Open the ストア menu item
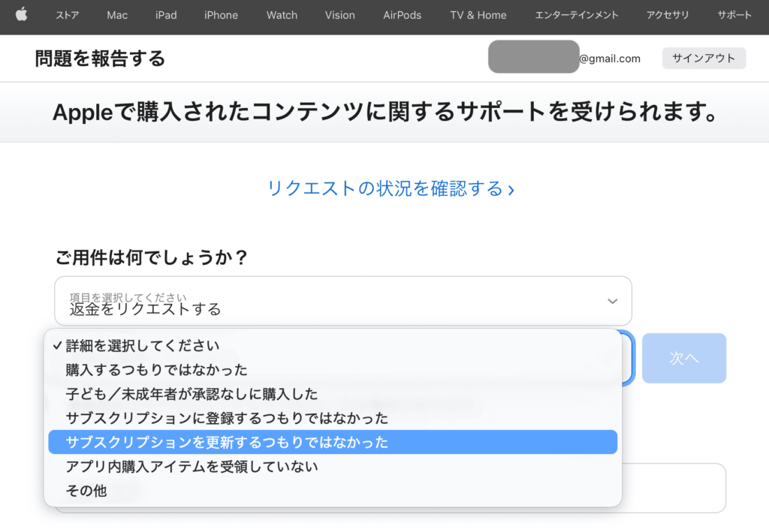This screenshot has height=532, width=769. pos(67,15)
